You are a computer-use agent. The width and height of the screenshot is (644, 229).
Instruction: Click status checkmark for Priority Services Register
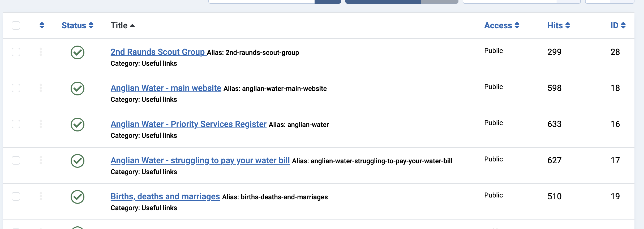click(x=78, y=125)
